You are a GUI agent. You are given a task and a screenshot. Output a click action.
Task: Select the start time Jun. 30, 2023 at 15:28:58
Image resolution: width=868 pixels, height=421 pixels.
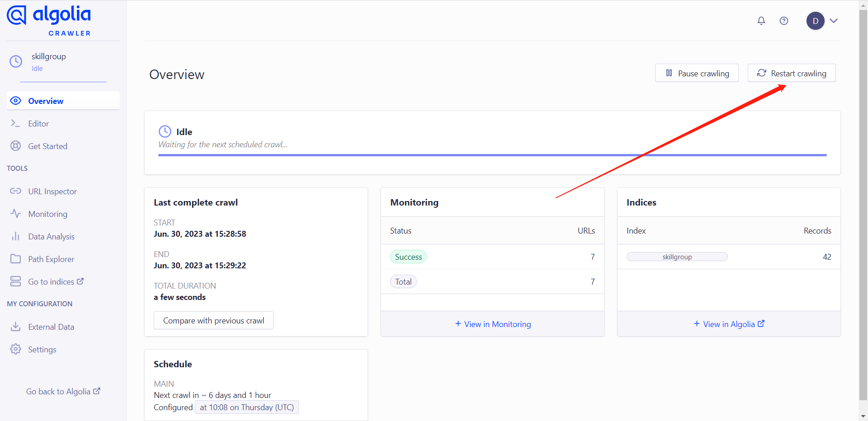[200, 234]
